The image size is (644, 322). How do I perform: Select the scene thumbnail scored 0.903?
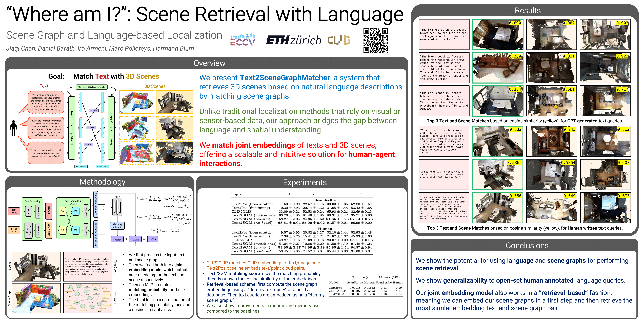pos(605,34)
